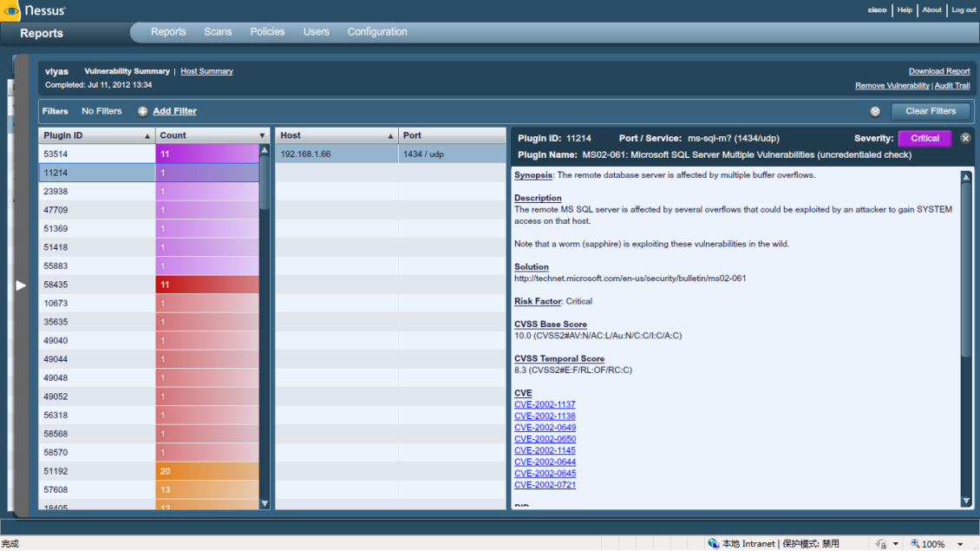Image resolution: width=980 pixels, height=551 pixels.
Task: Open browser zoom level dropdown arrow
Action: (x=961, y=544)
